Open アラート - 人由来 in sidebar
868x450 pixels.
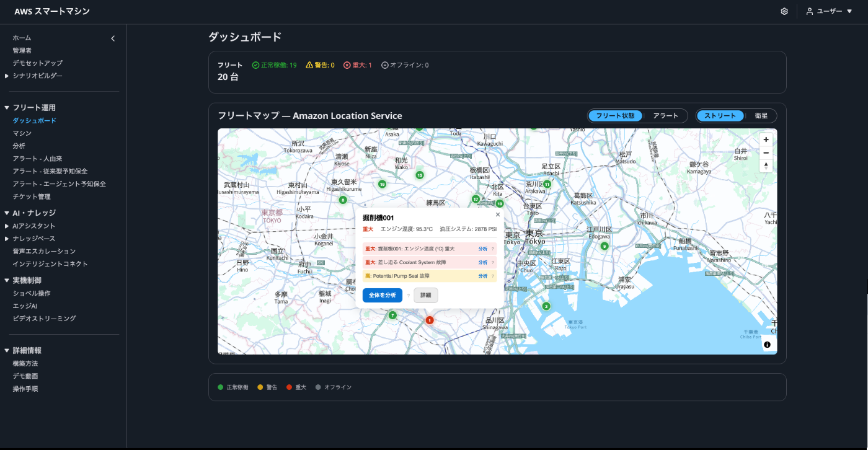38,159
